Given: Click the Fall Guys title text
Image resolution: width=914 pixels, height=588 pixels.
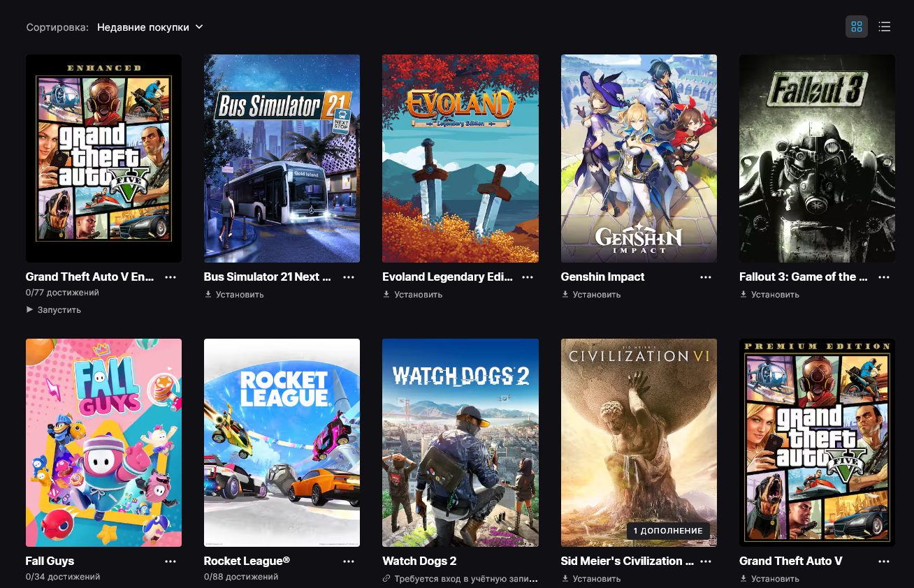Looking at the screenshot, I should 50,561.
